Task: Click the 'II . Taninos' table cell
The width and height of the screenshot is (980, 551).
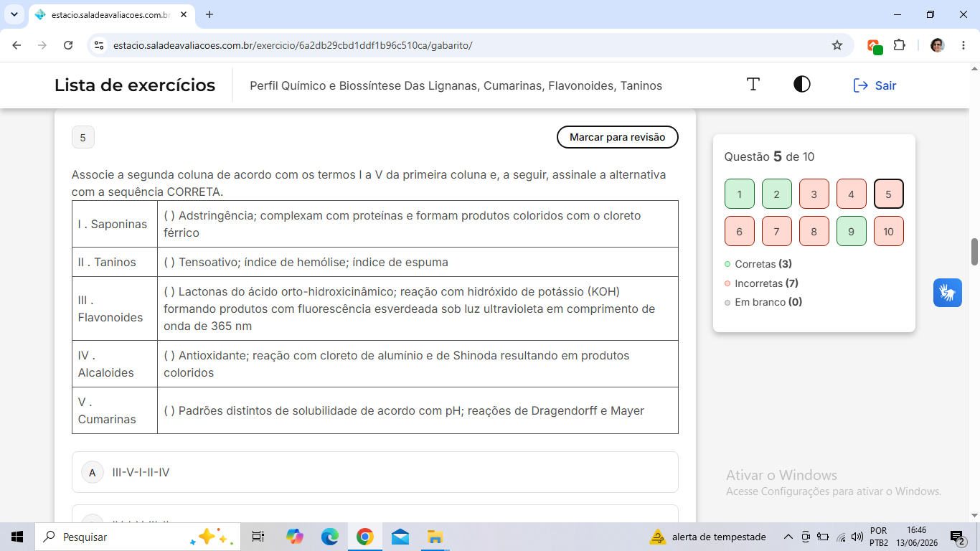Action: point(115,262)
